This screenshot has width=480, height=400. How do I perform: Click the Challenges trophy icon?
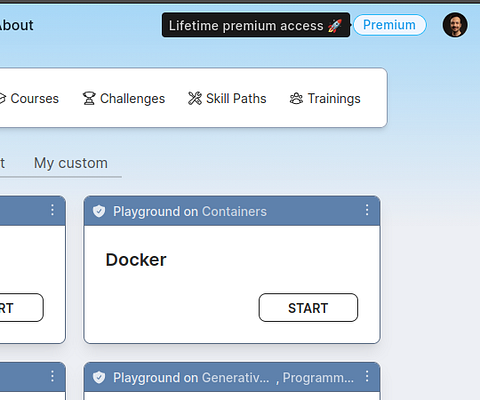89,98
